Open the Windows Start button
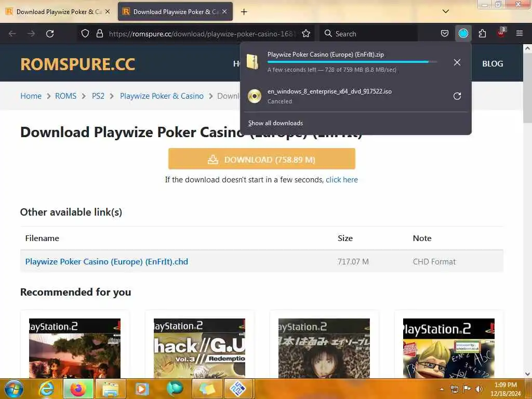This screenshot has height=399, width=532. (14, 389)
